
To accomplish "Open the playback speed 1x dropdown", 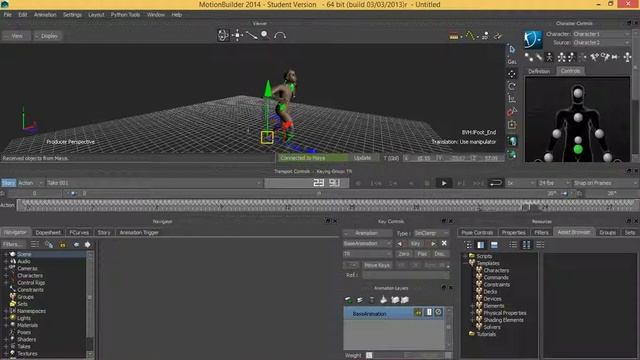I will (520, 183).
